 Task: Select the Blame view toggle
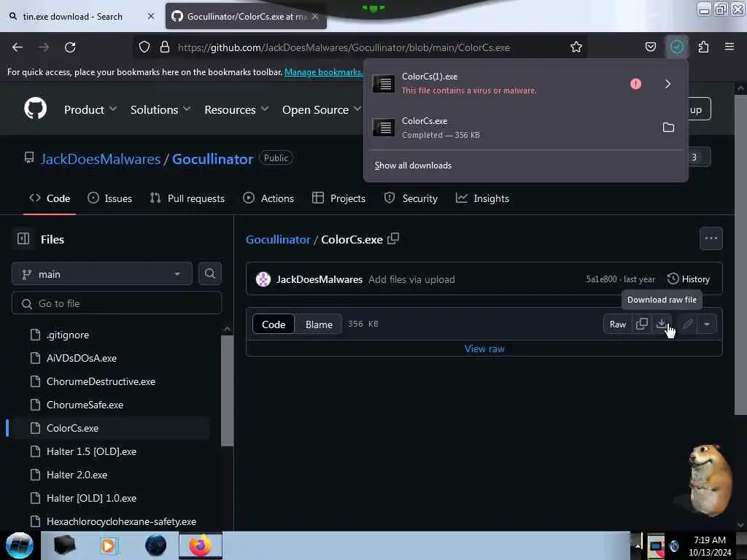pyautogui.click(x=319, y=324)
